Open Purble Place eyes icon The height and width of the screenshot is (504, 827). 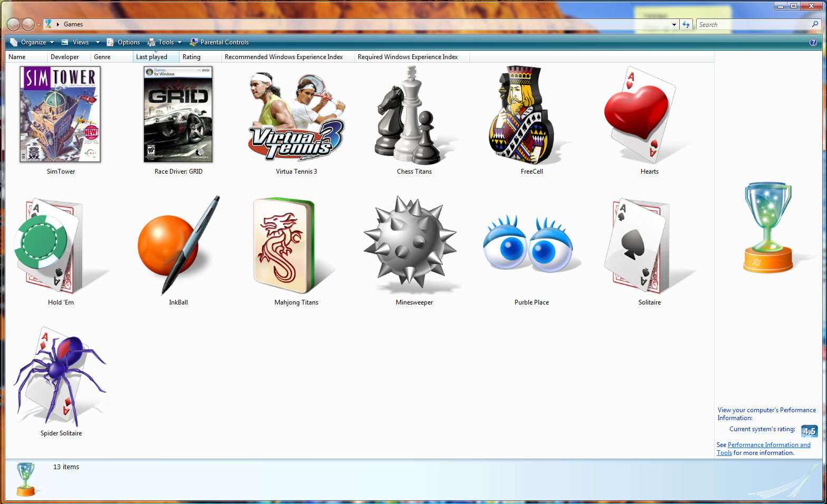(530, 245)
